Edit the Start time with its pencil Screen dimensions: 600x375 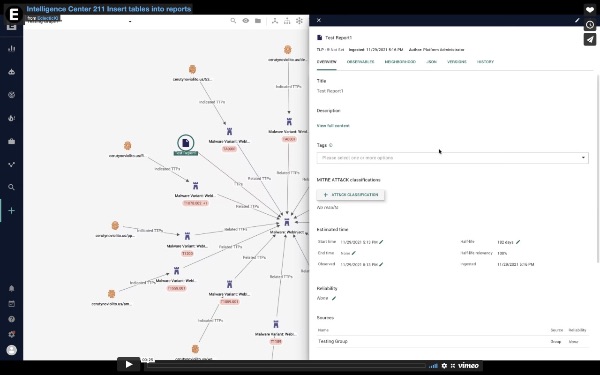coord(381,242)
